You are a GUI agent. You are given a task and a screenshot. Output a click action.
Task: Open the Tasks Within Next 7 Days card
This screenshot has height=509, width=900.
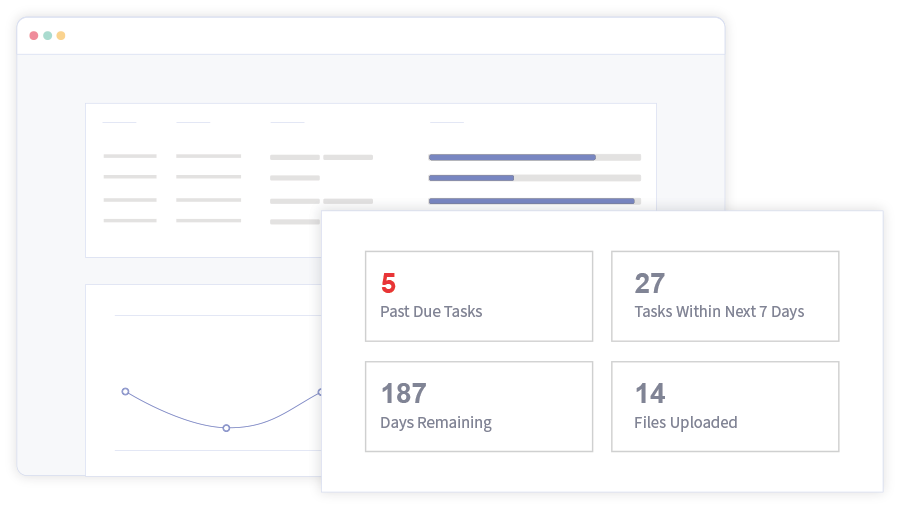pos(725,296)
